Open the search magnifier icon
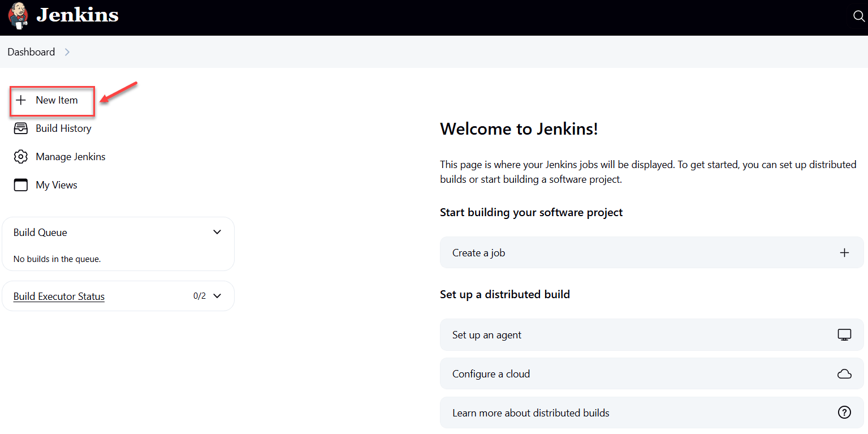Screen dimensions: 868x434 [858, 16]
